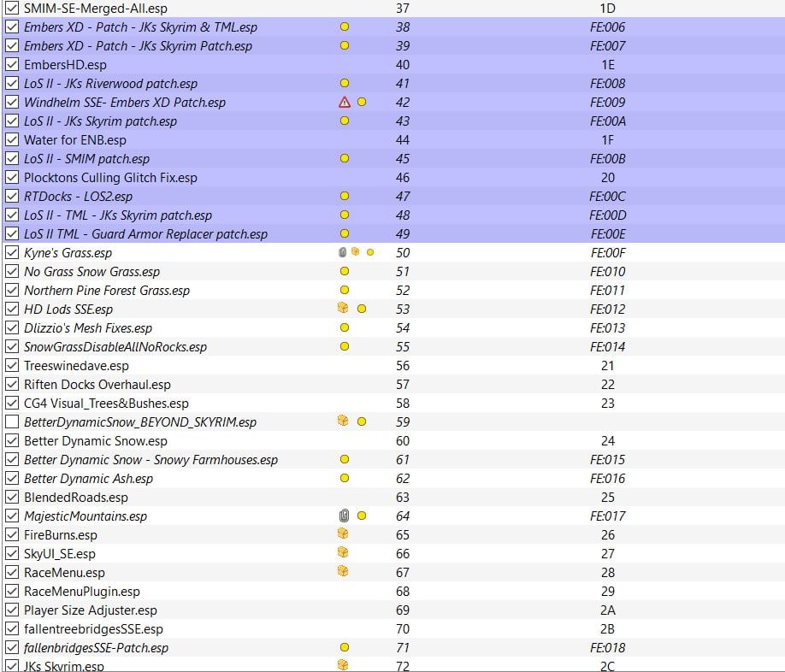Click the archive box icon on RaceMenu.esp
Viewport: 785px width, 672px height.
(x=343, y=571)
